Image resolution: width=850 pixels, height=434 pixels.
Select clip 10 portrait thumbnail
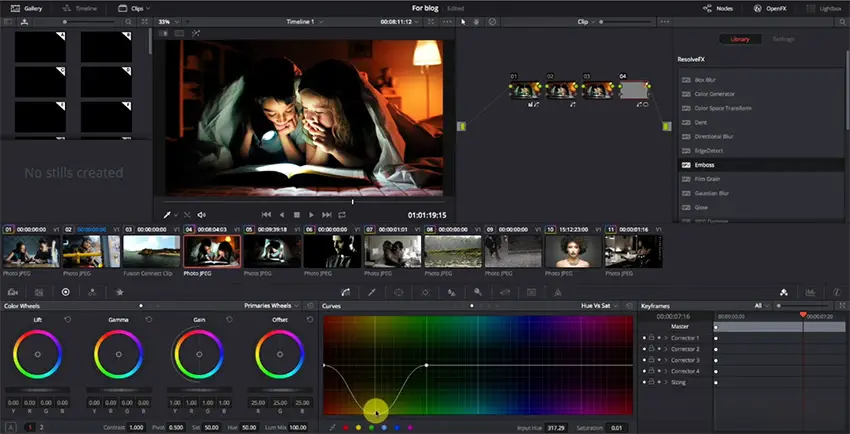pyautogui.click(x=573, y=251)
